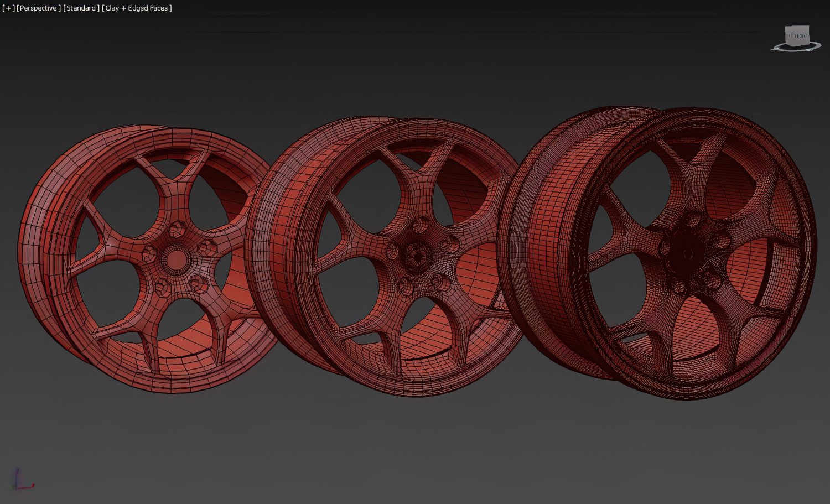Open the Perspective point-of-view label menu

point(38,8)
